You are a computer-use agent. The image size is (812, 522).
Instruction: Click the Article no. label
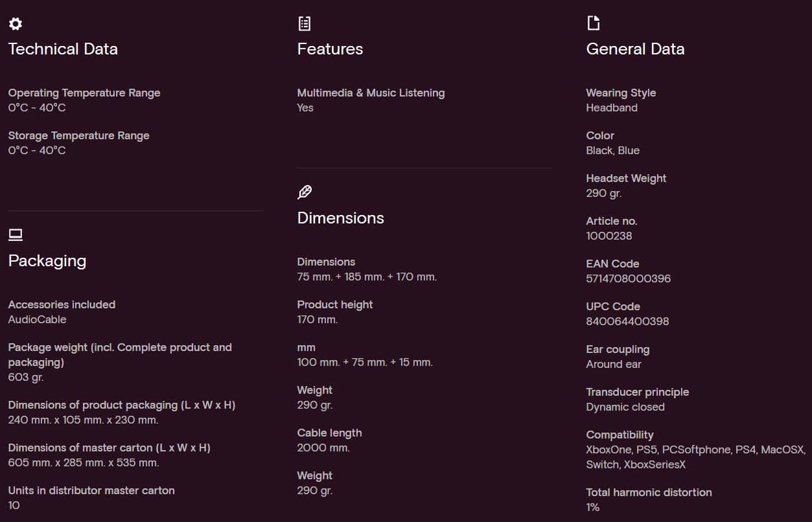pos(612,221)
